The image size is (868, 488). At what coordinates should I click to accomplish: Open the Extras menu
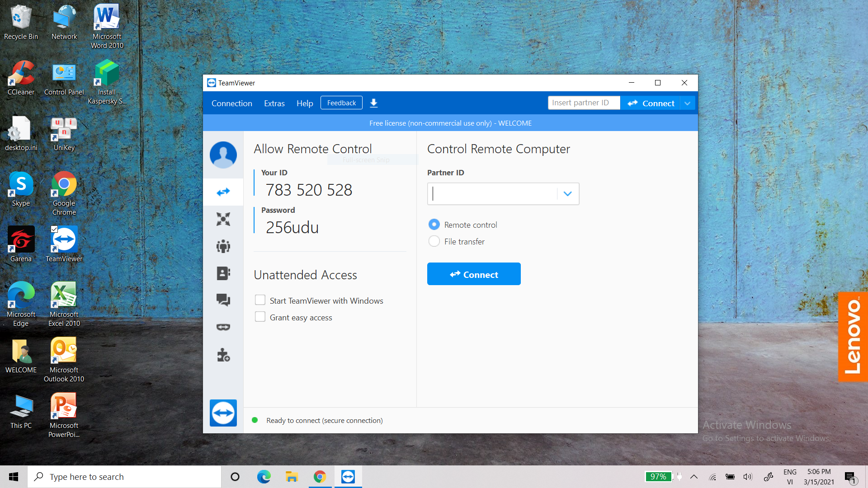coord(274,103)
